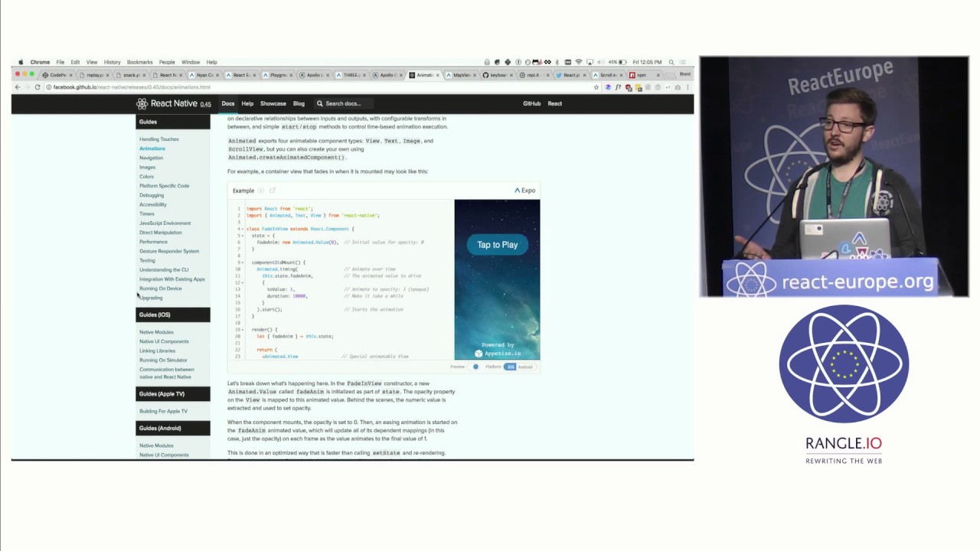The width and height of the screenshot is (980, 551).
Task: Open the Understanding the CLI guide
Action: click(164, 269)
